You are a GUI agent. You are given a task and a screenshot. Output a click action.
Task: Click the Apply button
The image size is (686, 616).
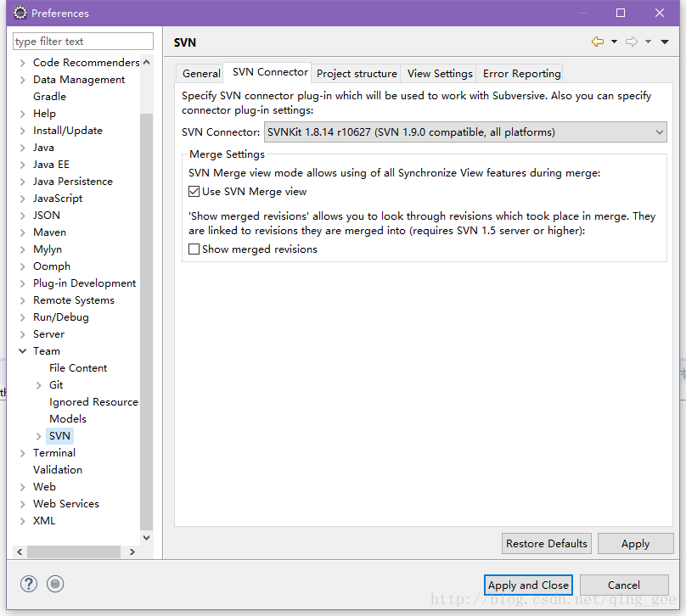coord(635,543)
